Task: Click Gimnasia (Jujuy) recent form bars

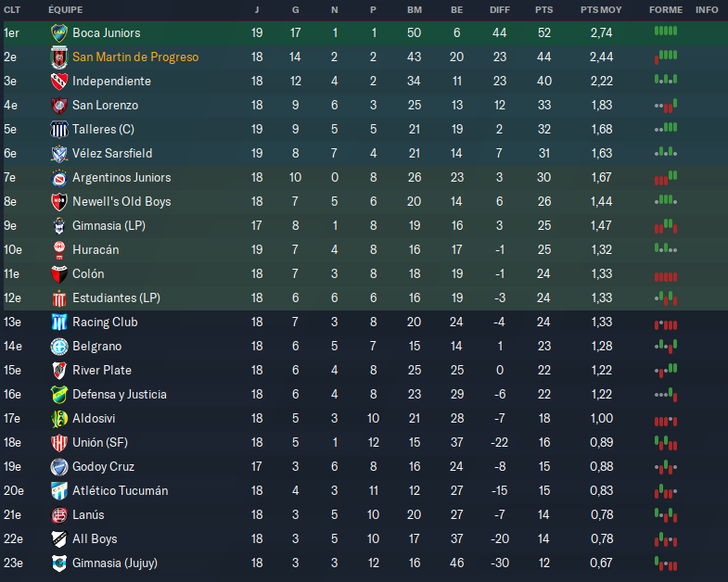Action: tap(665, 563)
